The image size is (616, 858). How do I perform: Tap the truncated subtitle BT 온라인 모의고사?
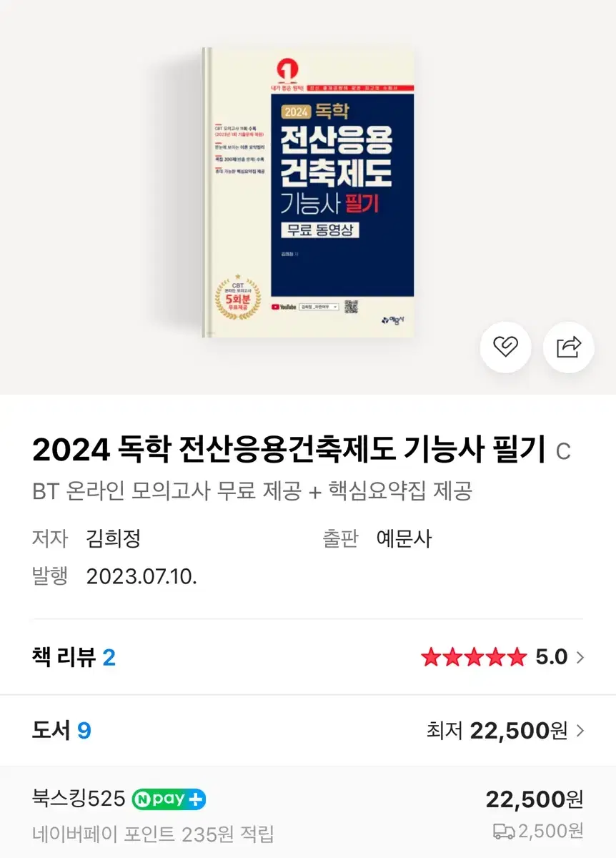click(252, 491)
